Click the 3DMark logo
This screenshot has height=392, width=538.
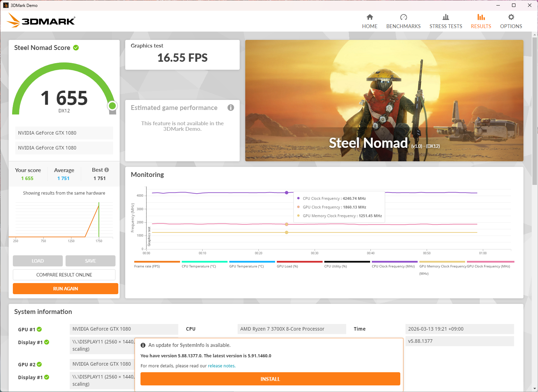(x=41, y=20)
